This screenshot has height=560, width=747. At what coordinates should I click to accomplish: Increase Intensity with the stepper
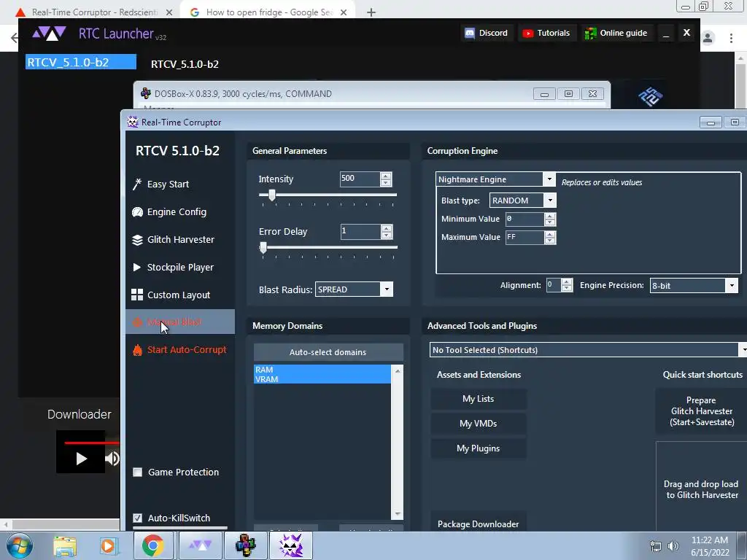(x=386, y=176)
